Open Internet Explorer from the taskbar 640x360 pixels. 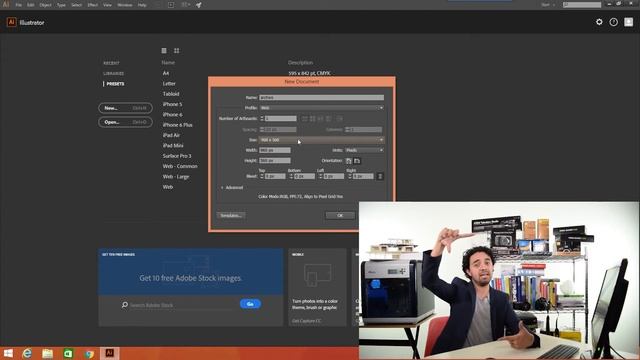click(27, 353)
